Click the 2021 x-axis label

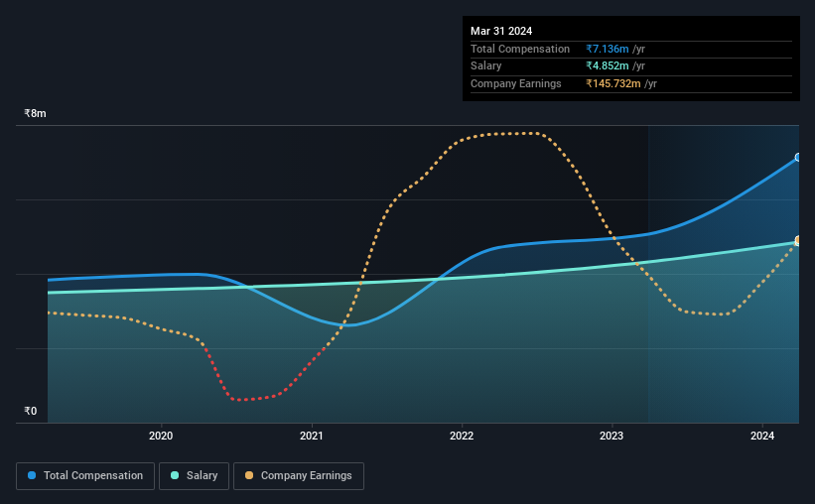[312, 436]
